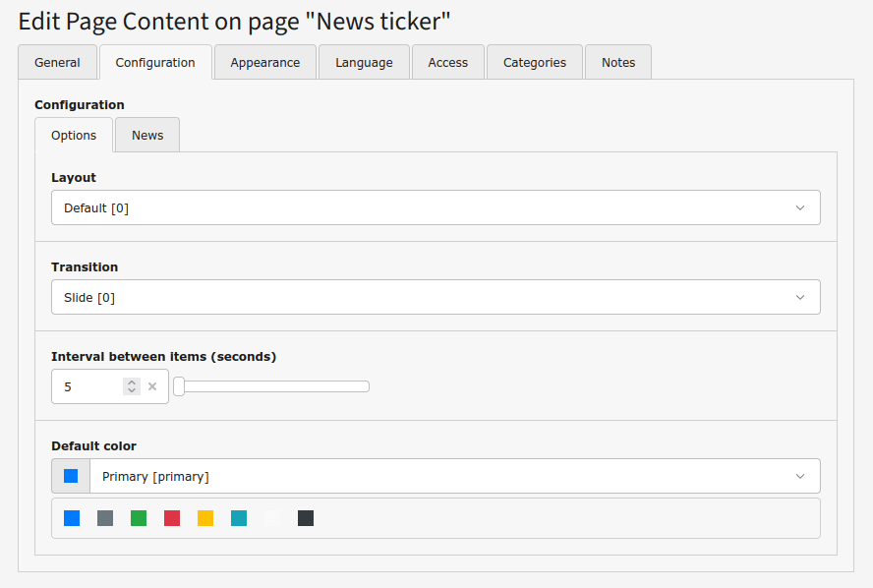Clear the interval value with the X icon
The image size is (873, 588).
[x=152, y=386]
